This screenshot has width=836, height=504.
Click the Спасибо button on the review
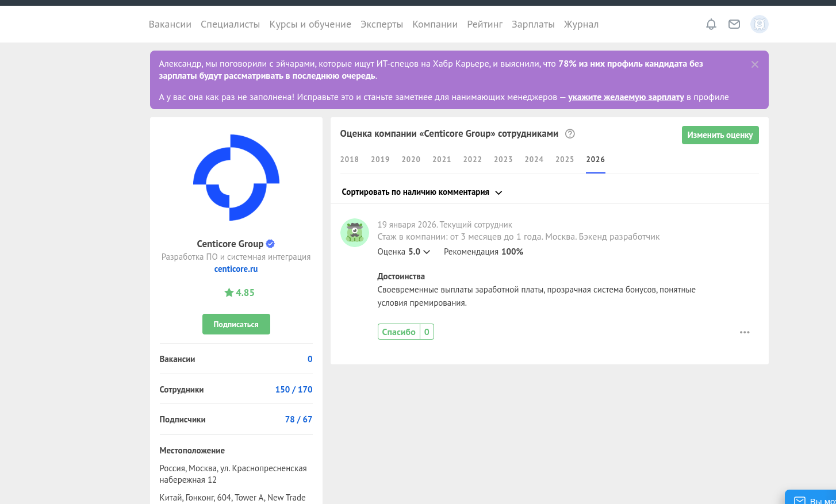coord(398,332)
